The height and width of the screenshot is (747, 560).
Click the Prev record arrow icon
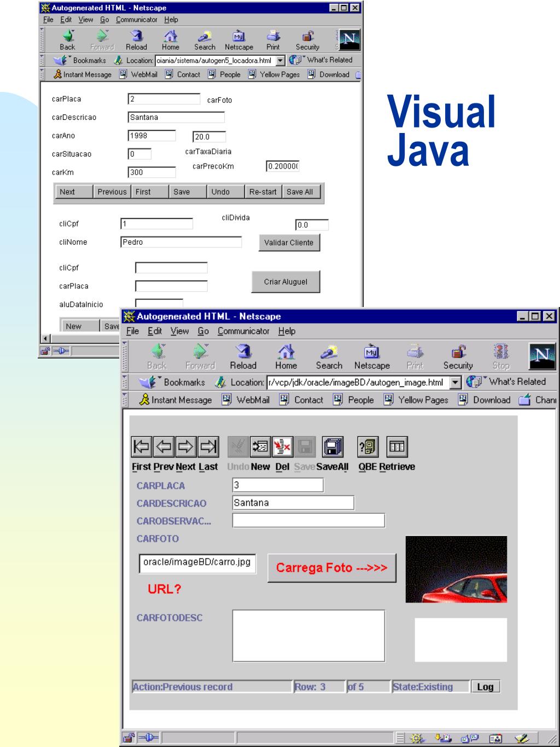click(164, 447)
